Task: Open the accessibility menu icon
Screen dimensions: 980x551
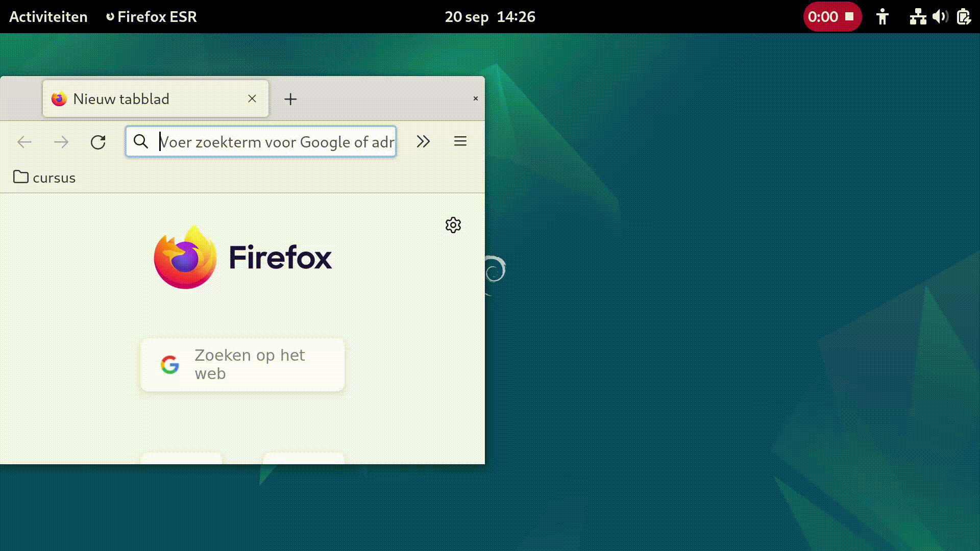Action: coord(883,17)
